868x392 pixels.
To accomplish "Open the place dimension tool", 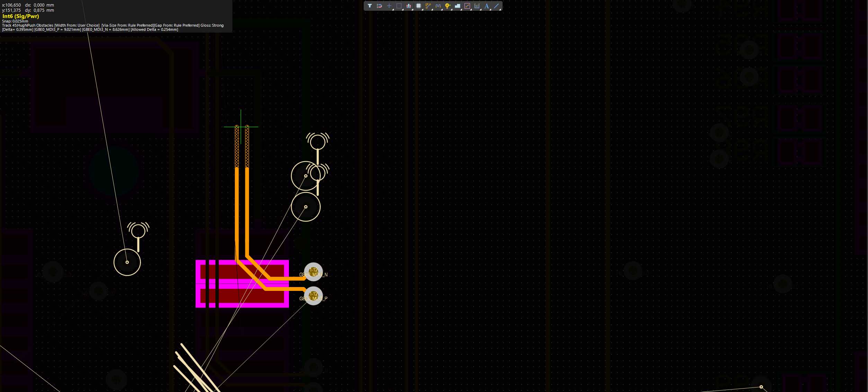I will 477,6.
